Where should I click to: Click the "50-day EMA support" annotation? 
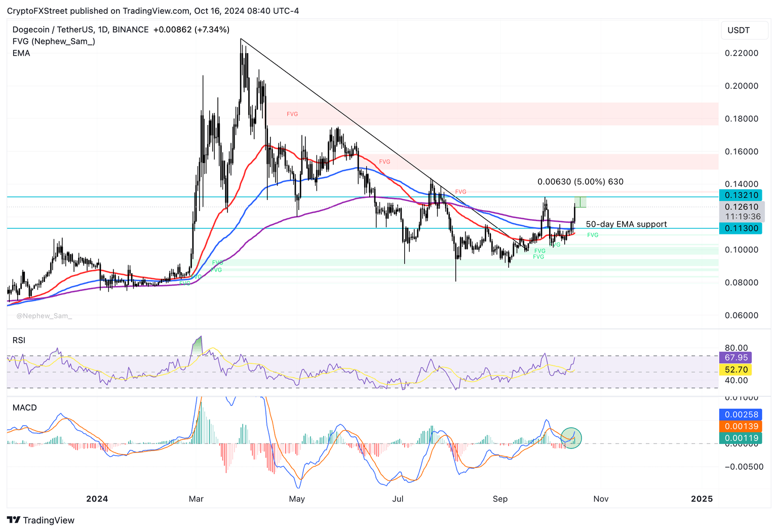pos(626,224)
